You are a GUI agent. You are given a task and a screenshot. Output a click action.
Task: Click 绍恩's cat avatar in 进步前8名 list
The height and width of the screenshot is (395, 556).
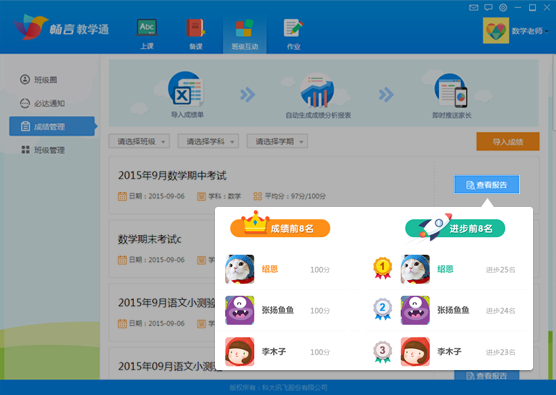(415, 269)
